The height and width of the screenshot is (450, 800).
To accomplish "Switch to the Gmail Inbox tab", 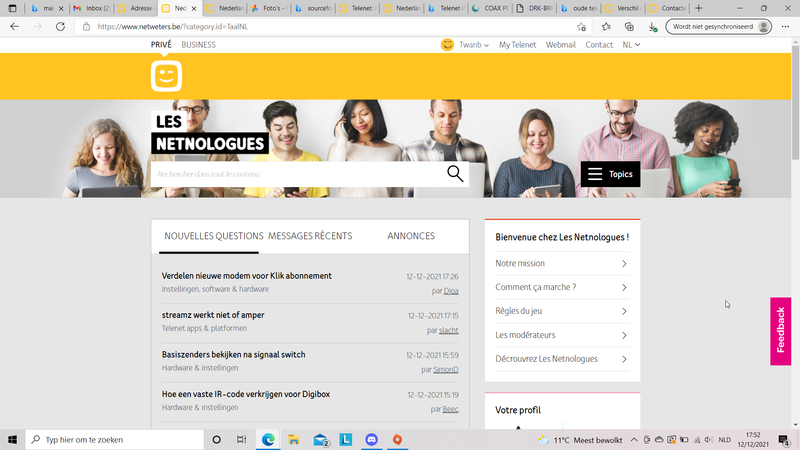I will tap(92, 8).
